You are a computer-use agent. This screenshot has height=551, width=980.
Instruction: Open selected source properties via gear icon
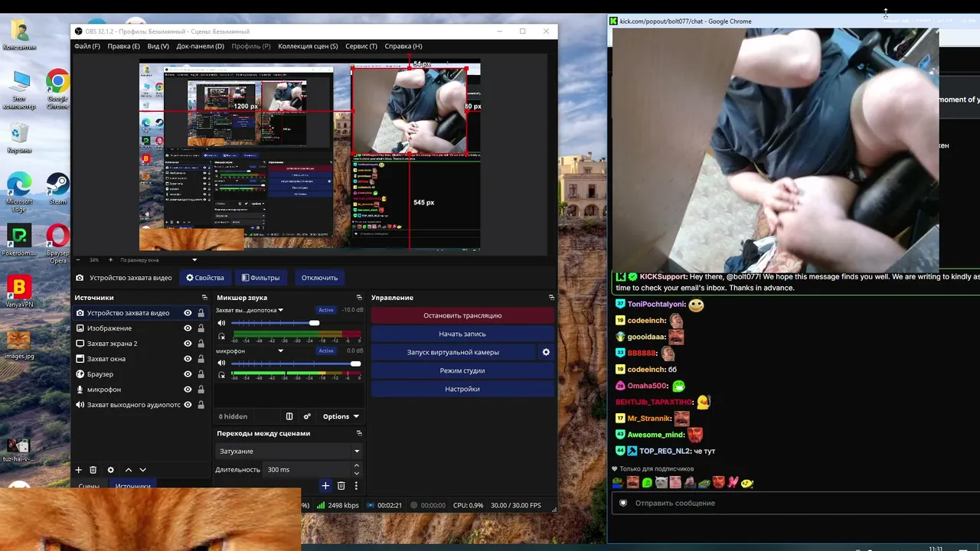pos(111,470)
